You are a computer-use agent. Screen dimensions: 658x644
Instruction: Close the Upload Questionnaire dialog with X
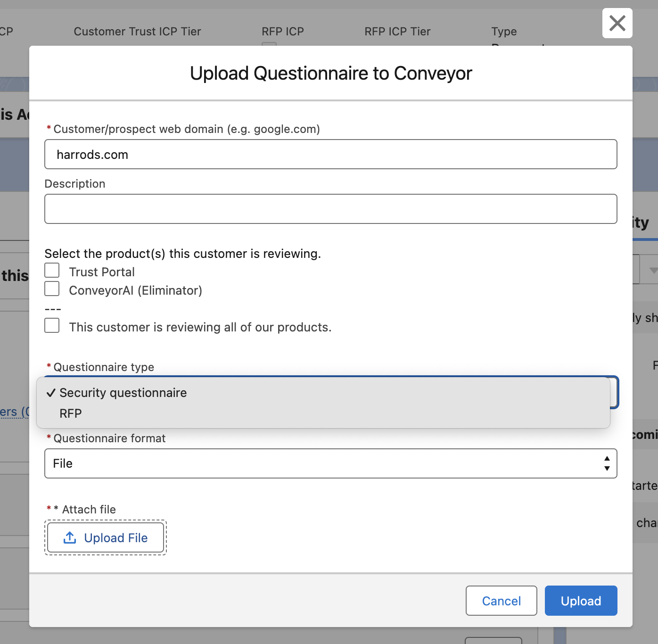[617, 23]
